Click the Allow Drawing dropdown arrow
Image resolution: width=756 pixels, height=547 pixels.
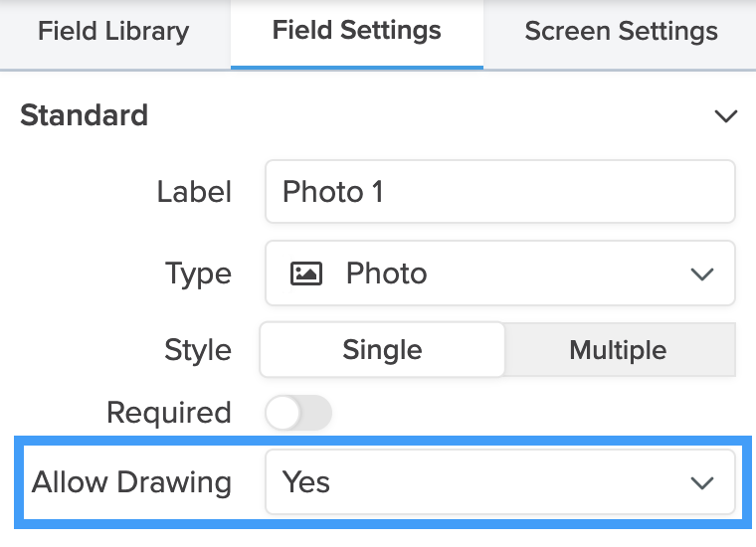[x=702, y=483]
